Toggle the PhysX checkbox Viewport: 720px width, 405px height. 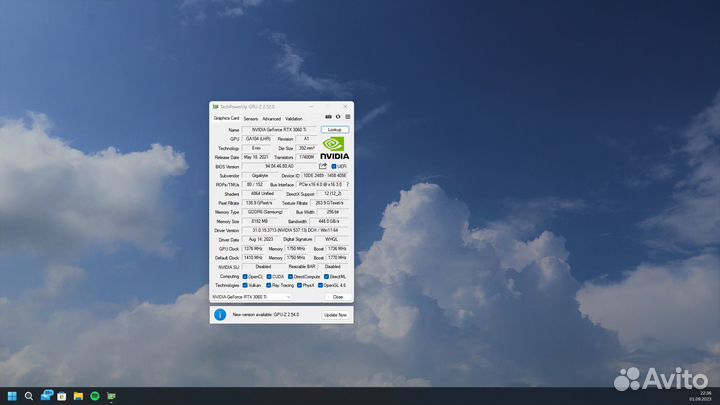pyautogui.click(x=299, y=285)
